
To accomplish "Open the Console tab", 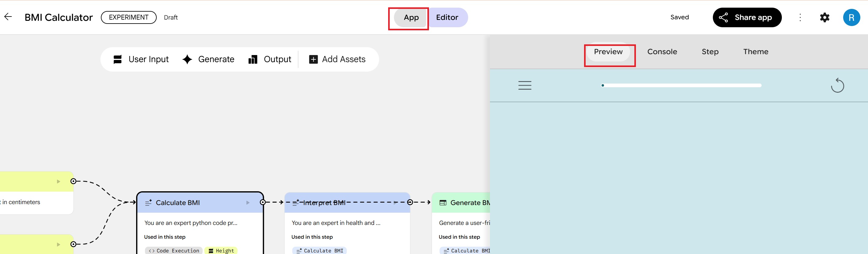I will pyautogui.click(x=662, y=52).
